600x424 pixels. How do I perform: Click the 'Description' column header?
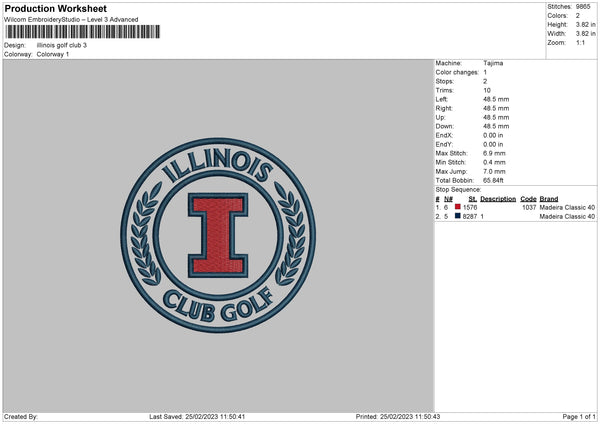(x=498, y=199)
